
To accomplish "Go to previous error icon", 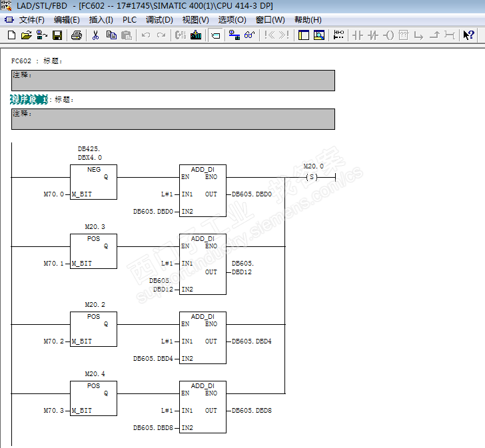I will pyautogui.click(x=269, y=35).
